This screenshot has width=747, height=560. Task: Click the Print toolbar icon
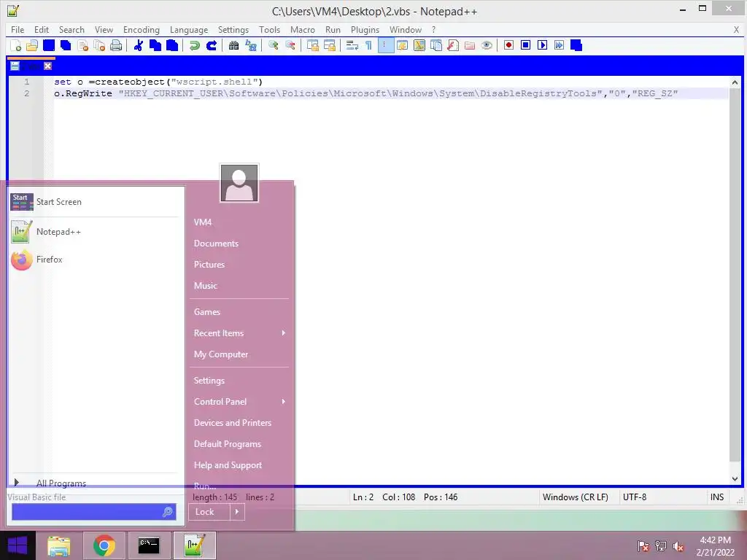[116, 45]
